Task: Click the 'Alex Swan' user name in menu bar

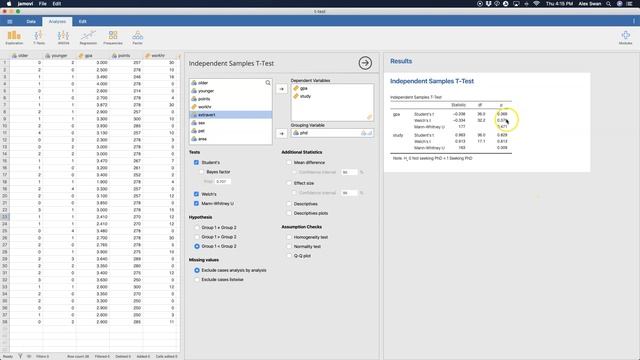Action: [x=590, y=4]
